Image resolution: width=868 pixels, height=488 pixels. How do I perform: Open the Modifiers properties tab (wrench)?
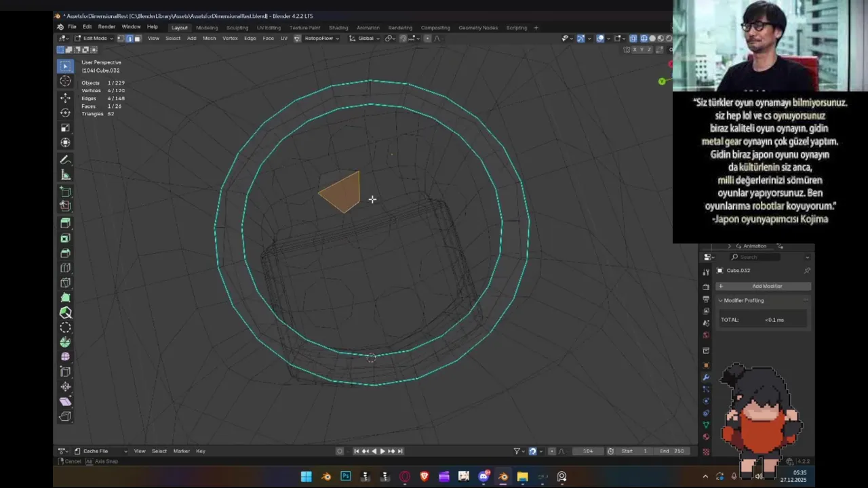pos(706,377)
